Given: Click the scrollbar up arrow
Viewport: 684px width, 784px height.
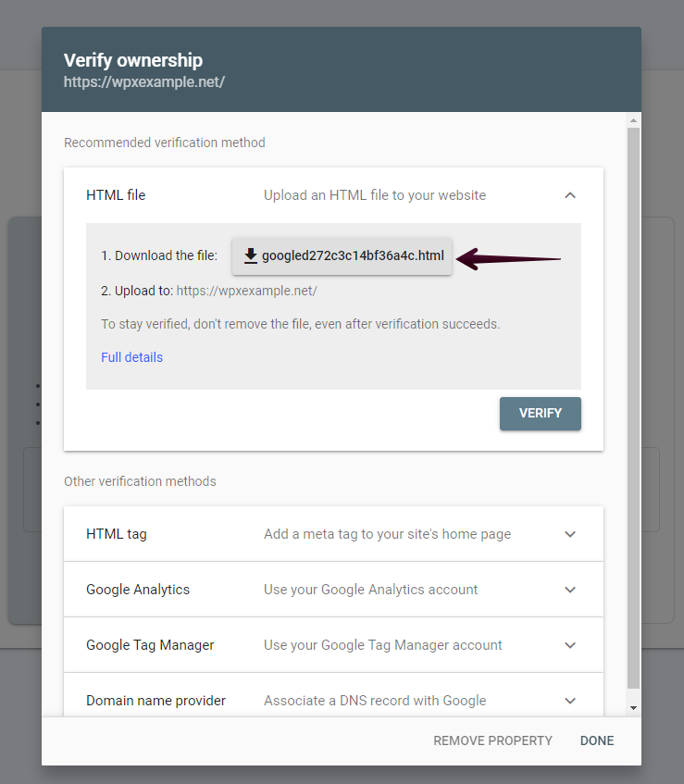Looking at the screenshot, I should pos(633,121).
